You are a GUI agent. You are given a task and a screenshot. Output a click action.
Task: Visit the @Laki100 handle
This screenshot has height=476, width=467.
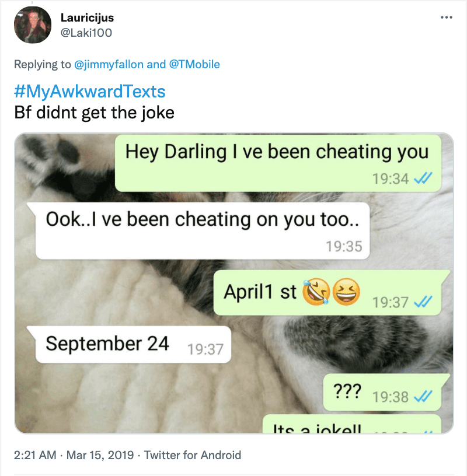[86, 33]
